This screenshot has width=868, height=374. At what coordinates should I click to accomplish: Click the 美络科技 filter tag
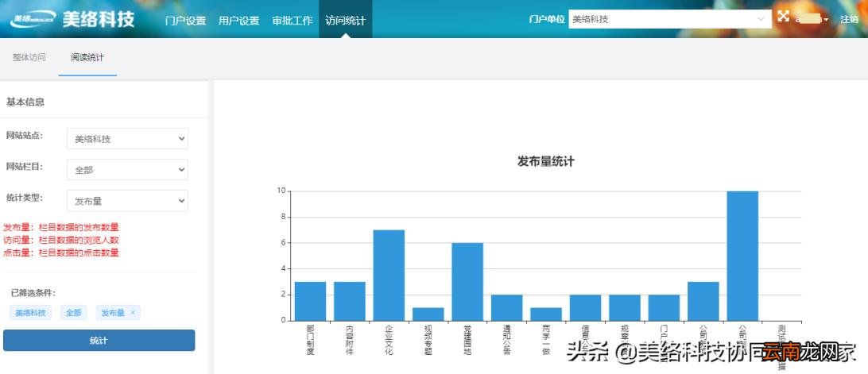coord(30,313)
